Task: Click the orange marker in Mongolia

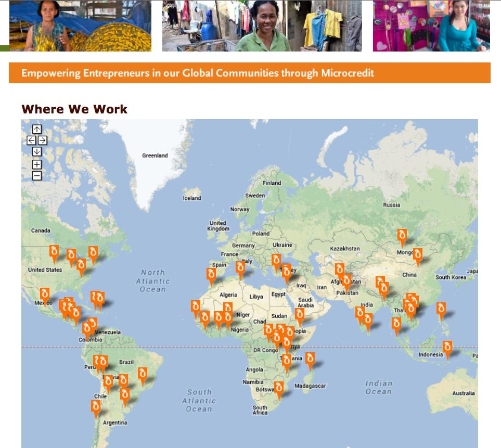Action: click(x=402, y=236)
